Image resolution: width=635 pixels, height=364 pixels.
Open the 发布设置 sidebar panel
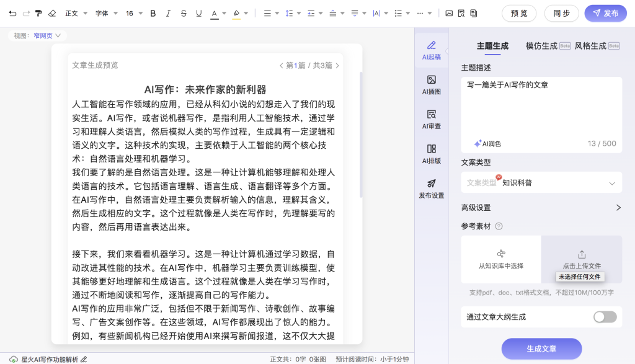[432, 189]
